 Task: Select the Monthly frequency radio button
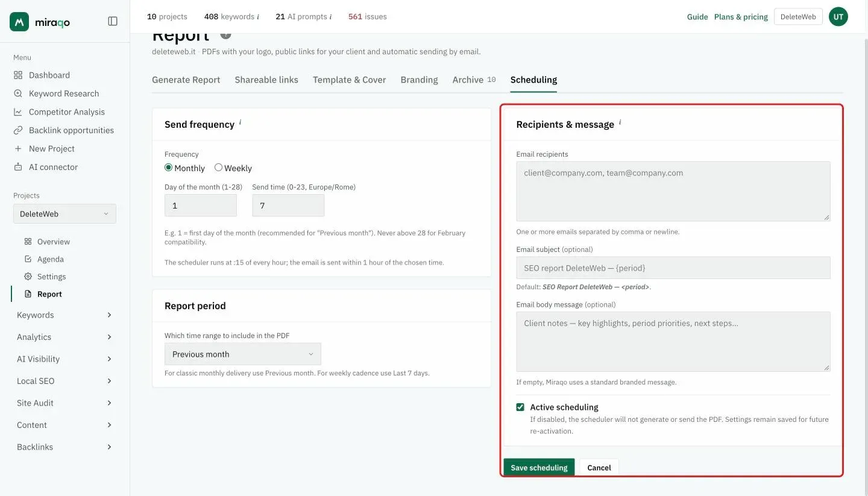pos(169,168)
